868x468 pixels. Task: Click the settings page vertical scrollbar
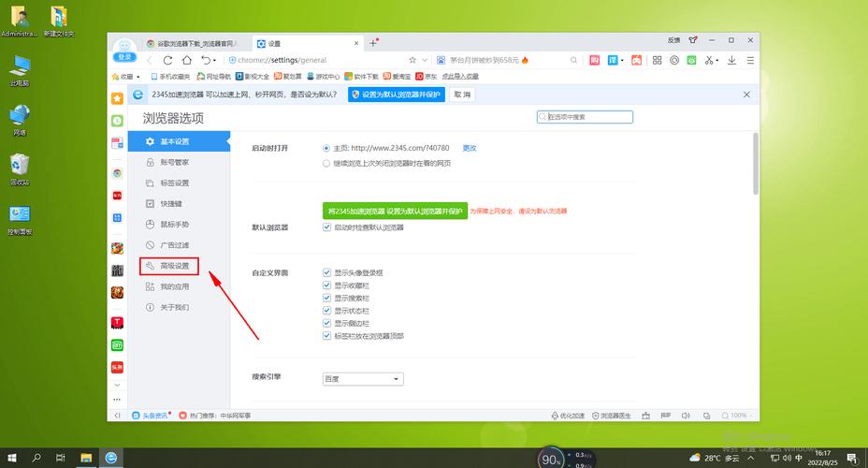tap(756, 164)
